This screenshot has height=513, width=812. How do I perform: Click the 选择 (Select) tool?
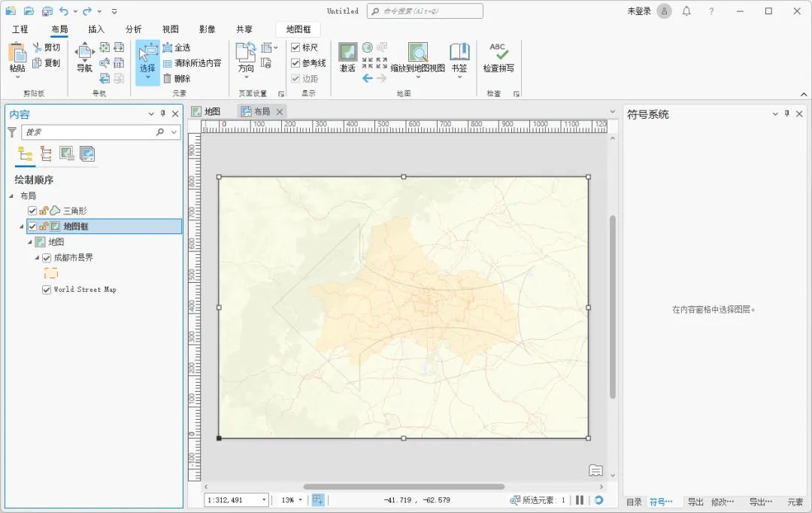coord(147,62)
